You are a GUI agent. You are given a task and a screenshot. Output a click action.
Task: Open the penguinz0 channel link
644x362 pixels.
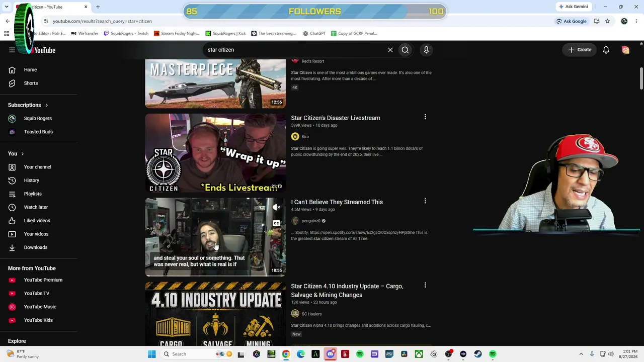tap(311, 221)
